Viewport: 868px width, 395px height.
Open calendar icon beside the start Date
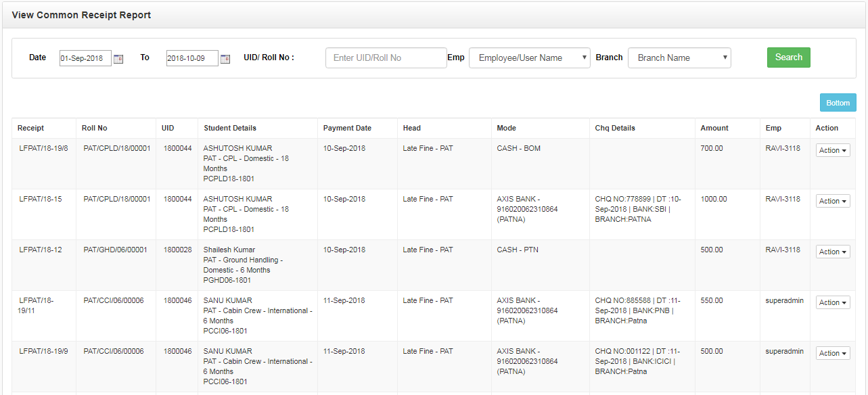click(x=118, y=59)
